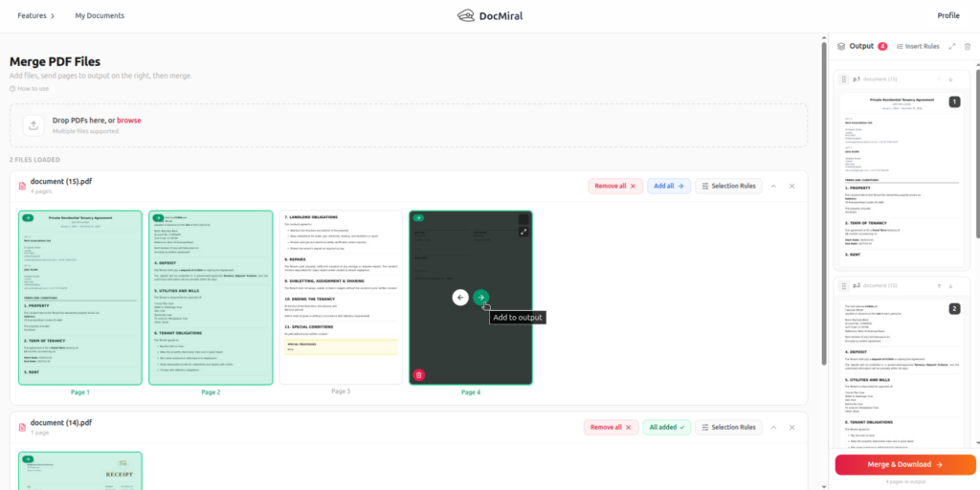Move output p.1 up
980x490 pixels.
pyautogui.click(x=939, y=79)
